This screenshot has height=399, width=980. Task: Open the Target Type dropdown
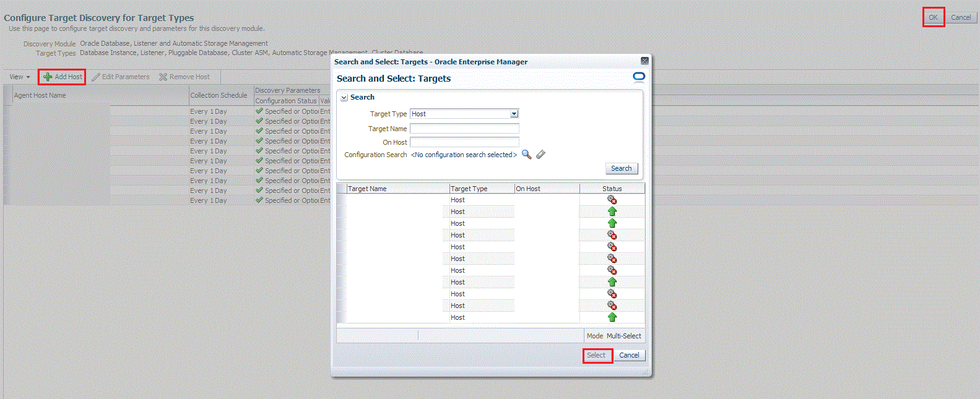click(x=514, y=114)
